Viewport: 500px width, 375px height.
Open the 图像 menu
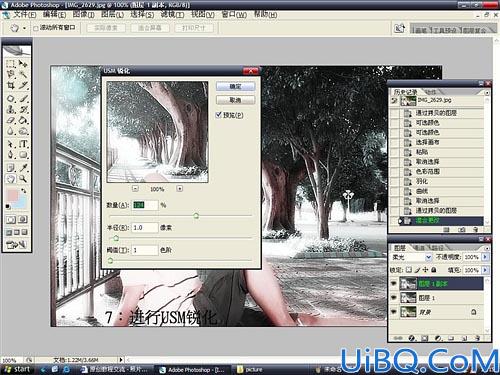[84, 14]
